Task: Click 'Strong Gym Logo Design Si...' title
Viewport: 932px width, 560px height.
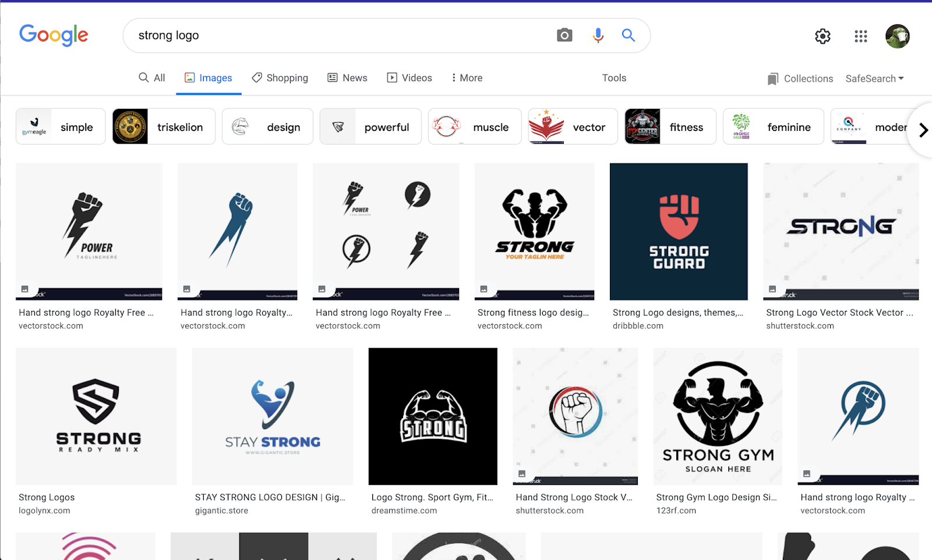Action: pyautogui.click(x=716, y=497)
